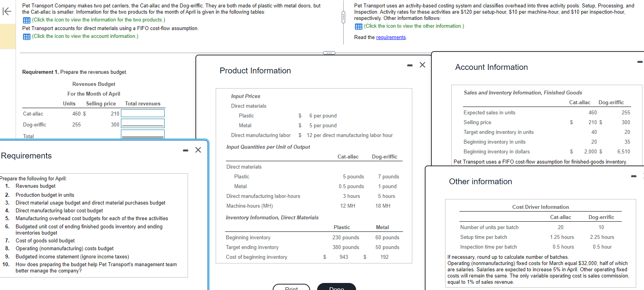Image resolution: width=644 pixels, height=290 pixels.
Task: Click Print button in Product Information
Action: coord(291,288)
